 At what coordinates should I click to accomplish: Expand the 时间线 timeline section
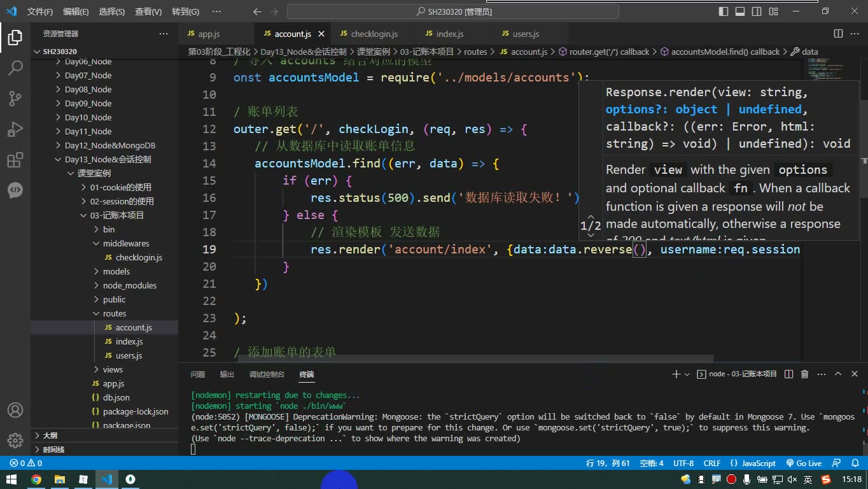[x=53, y=450]
